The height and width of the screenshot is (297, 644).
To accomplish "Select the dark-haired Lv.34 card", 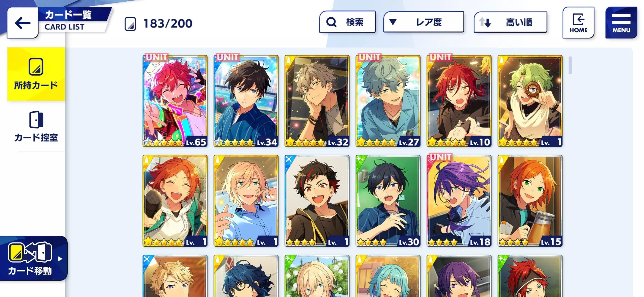I will coord(246,101).
